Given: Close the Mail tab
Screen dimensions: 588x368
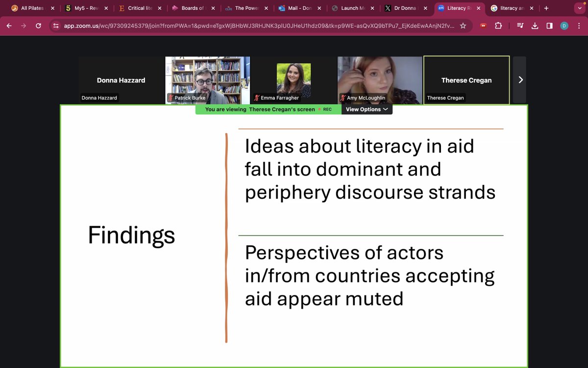Looking at the screenshot, I should click(x=319, y=8).
